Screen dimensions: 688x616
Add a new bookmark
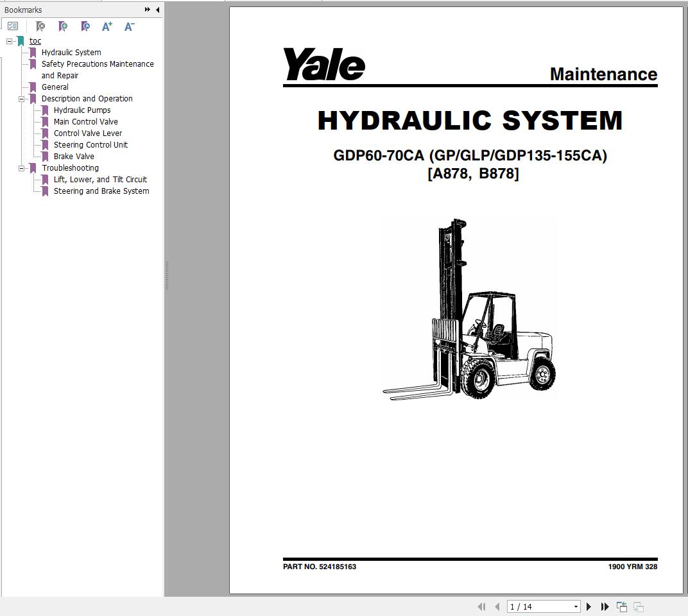(x=63, y=26)
